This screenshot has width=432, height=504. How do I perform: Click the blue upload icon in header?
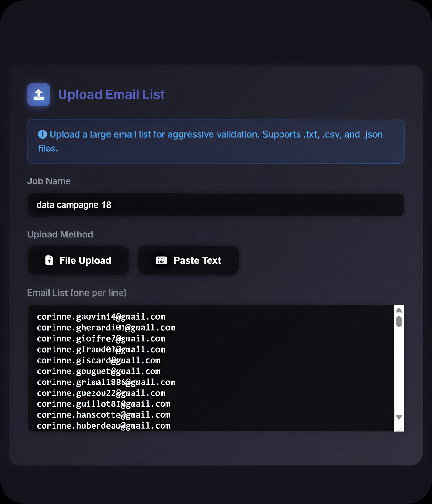click(x=39, y=95)
